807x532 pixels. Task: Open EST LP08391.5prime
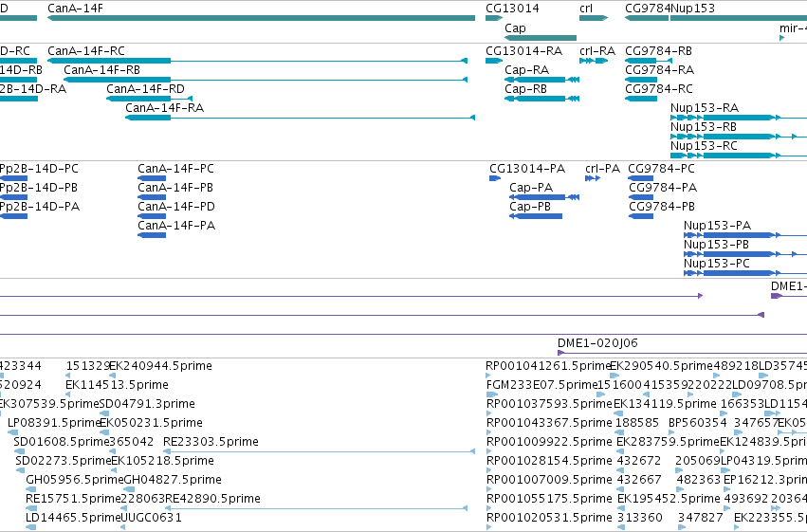tap(54, 423)
